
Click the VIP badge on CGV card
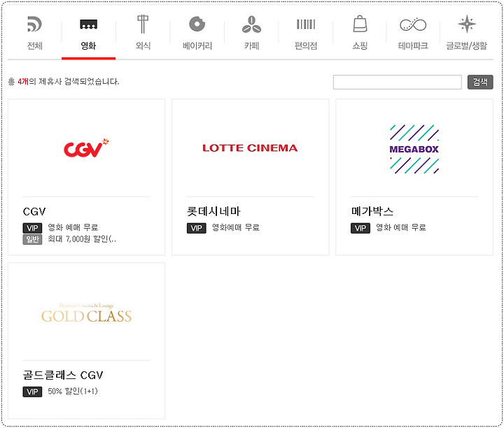pos(32,228)
